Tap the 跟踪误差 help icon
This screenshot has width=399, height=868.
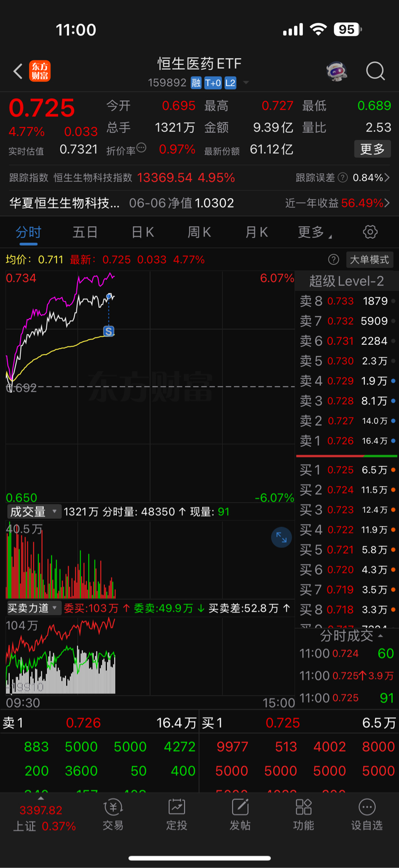point(343,178)
